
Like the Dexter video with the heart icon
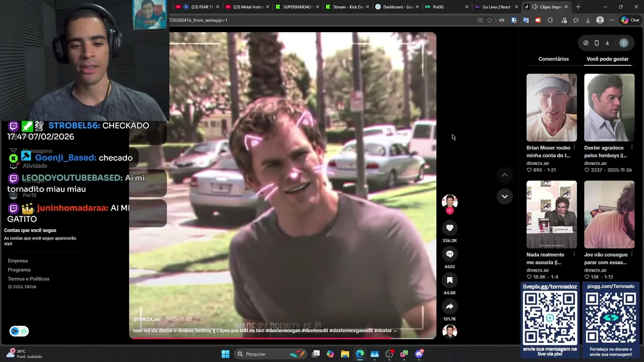tap(450, 228)
